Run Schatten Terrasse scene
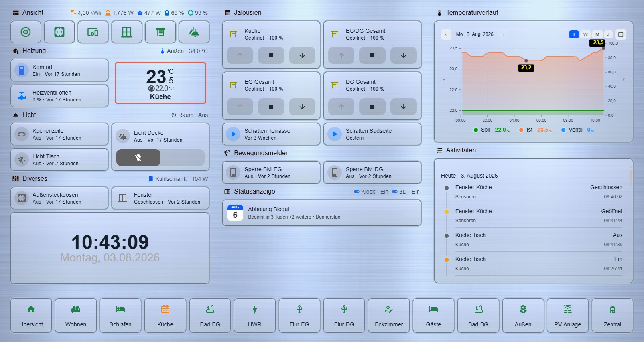This screenshot has width=644, height=342. click(271, 134)
